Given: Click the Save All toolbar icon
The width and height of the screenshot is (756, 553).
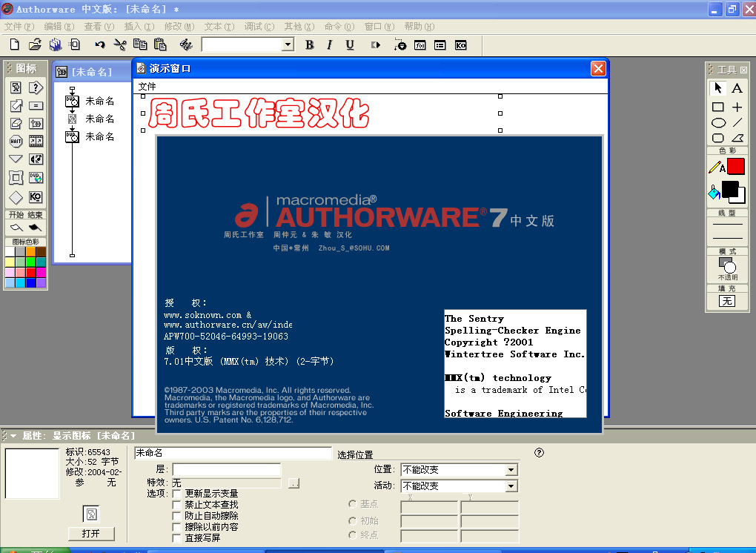Looking at the screenshot, I should tap(55, 44).
